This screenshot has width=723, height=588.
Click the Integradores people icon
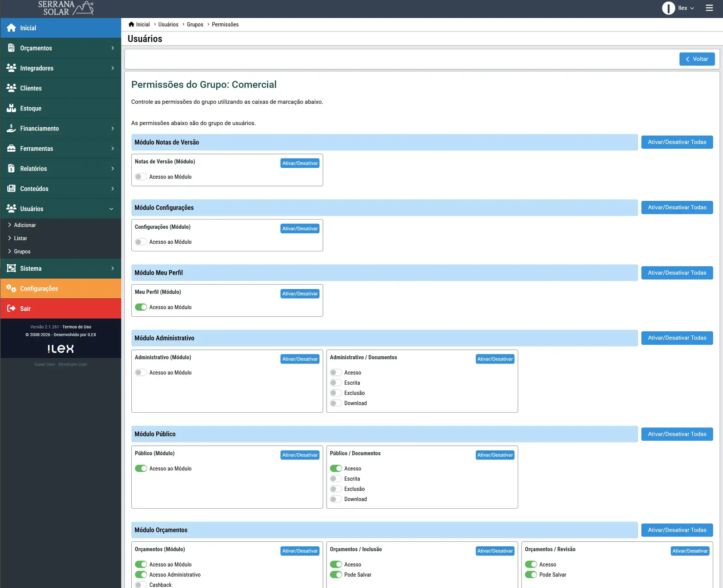point(11,68)
